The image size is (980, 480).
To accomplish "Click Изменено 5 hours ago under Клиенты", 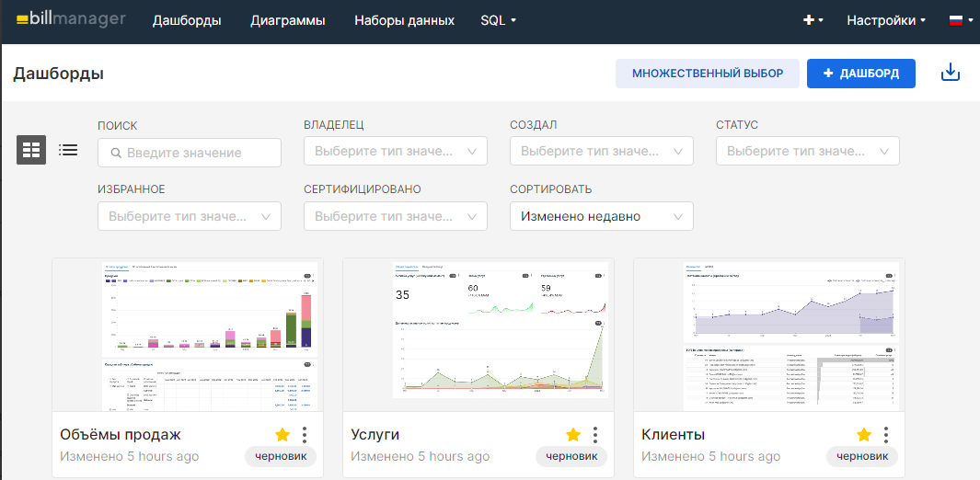I will pyautogui.click(x=710, y=457).
